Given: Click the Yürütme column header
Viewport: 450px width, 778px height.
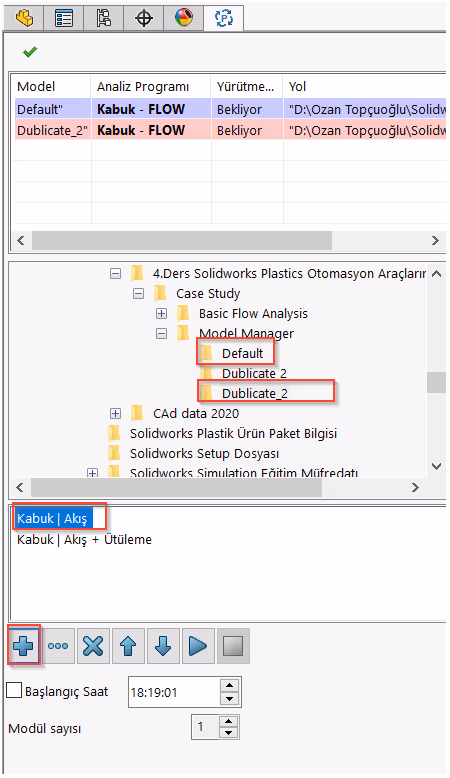Looking at the screenshot, I should [247, 86].
